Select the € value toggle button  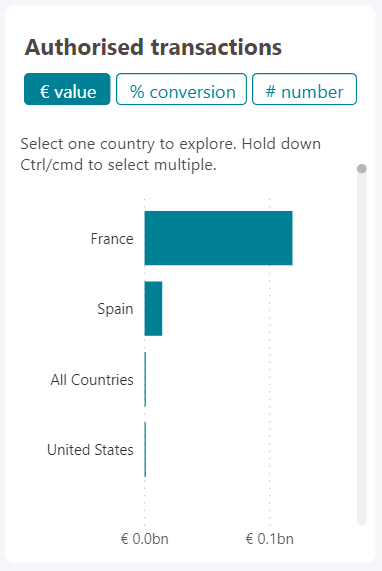click(x=67, y=89)
